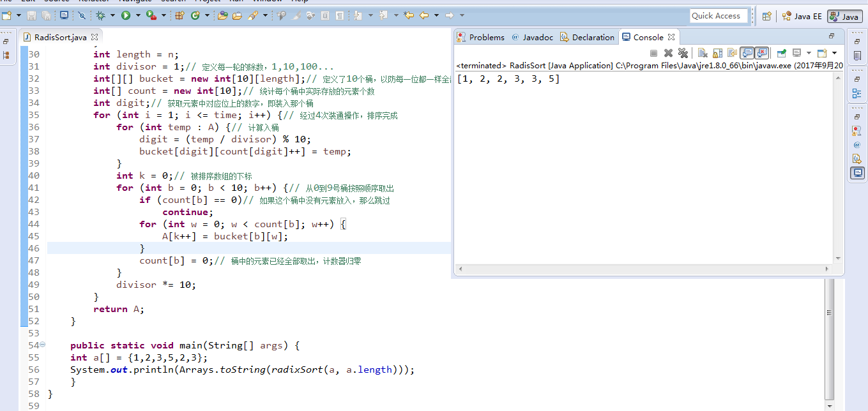Open Forward navigation history dropdown

point(462,15)
